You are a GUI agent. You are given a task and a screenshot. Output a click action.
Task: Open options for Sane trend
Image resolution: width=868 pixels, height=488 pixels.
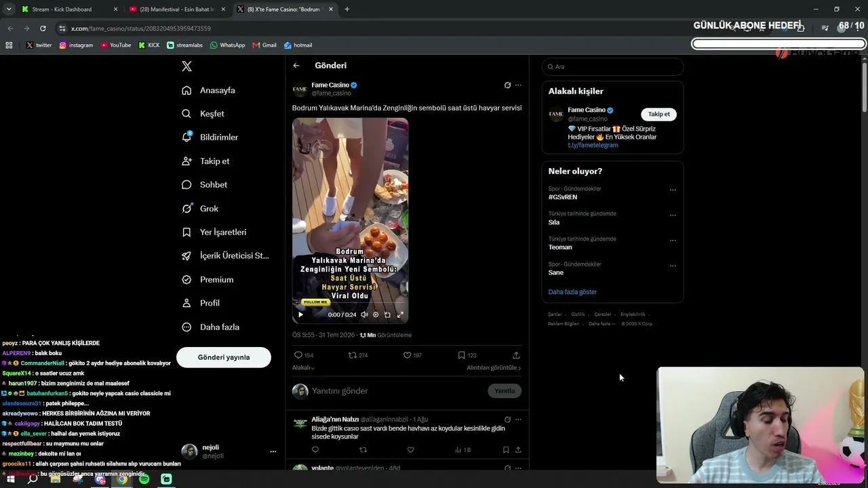coord(673,265)
